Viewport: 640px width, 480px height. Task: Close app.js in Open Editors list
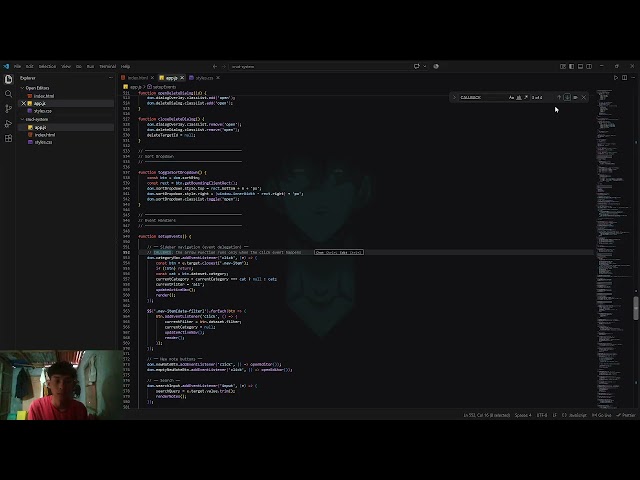click(x=23, y=104)
